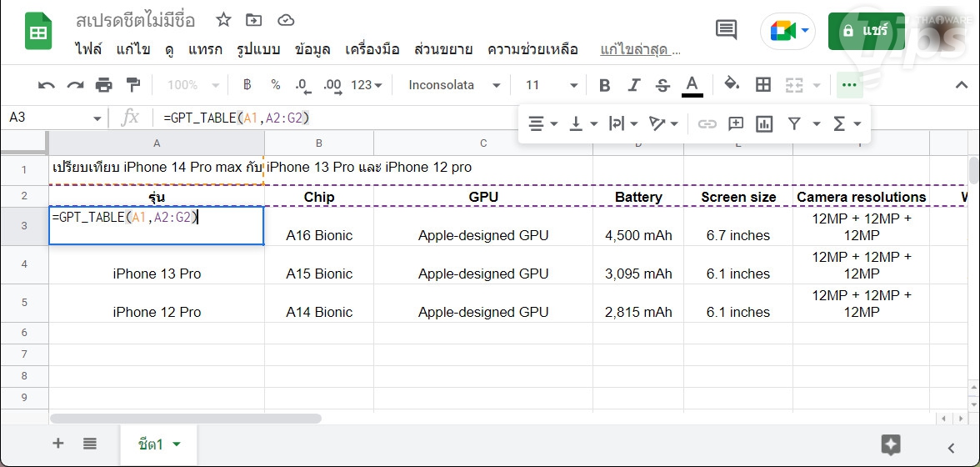
Task: Format as currency with Baht icon
Action: 247,85
